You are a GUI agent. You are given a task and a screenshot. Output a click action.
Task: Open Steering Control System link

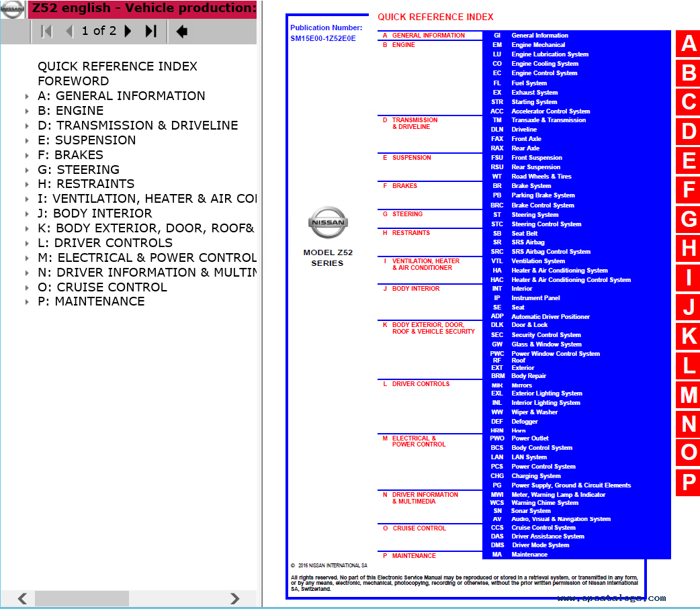click(546, 224)
